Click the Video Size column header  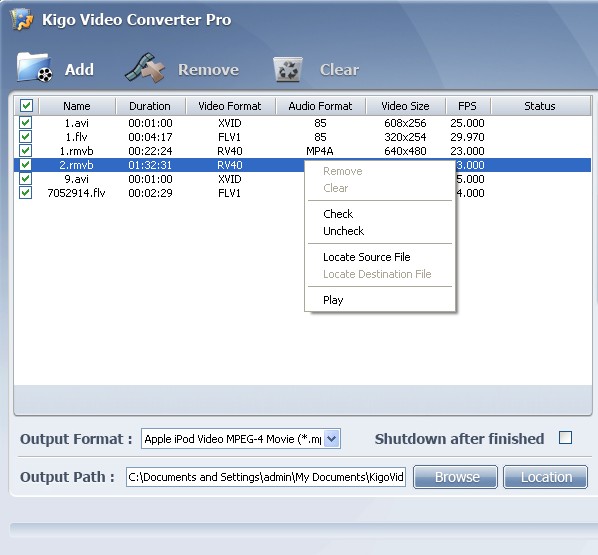(405, 106)
